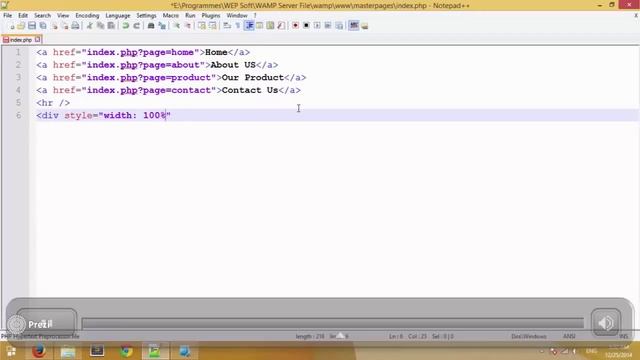Screen dimensions: 640x360
Task: Click the "Ln : 6" status bar entry
Action: pyautogui.click(x=396, y=336)
